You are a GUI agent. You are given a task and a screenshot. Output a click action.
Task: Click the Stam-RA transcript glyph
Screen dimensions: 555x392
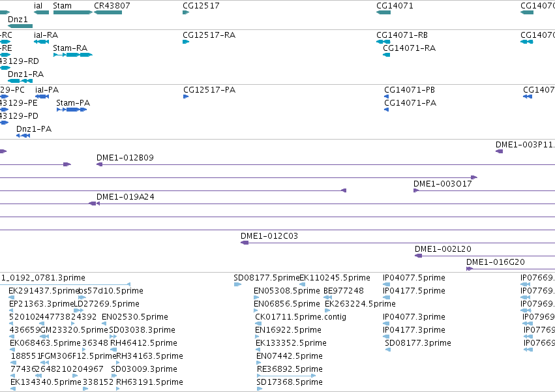coord(73,55)
